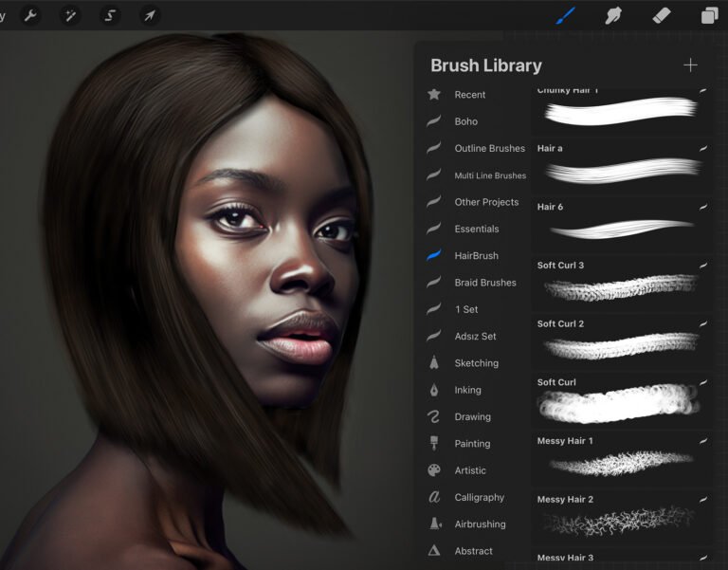Image resolution: width=728 pixels, height=570 pixels.
Task: Select the Abstract brush set
Action: [x=475, y=551]
